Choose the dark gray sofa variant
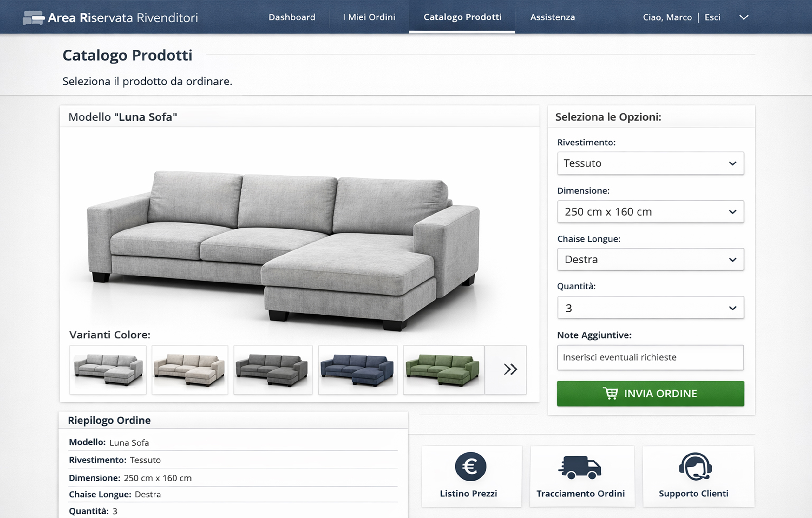Viewport: 812px width, 518px height. click(273, 369)
